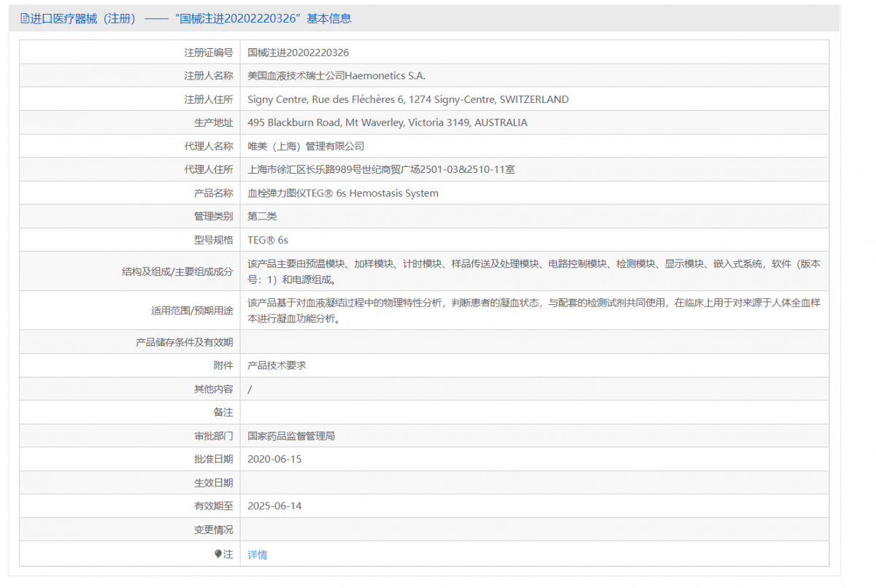876x588 pixels.
Task: Click registrant name Haemonetics S.A. value
Action: coord(337,76)
